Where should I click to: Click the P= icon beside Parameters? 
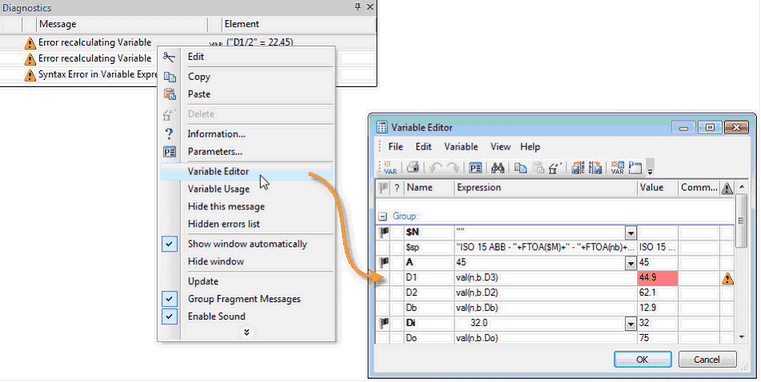169,152
